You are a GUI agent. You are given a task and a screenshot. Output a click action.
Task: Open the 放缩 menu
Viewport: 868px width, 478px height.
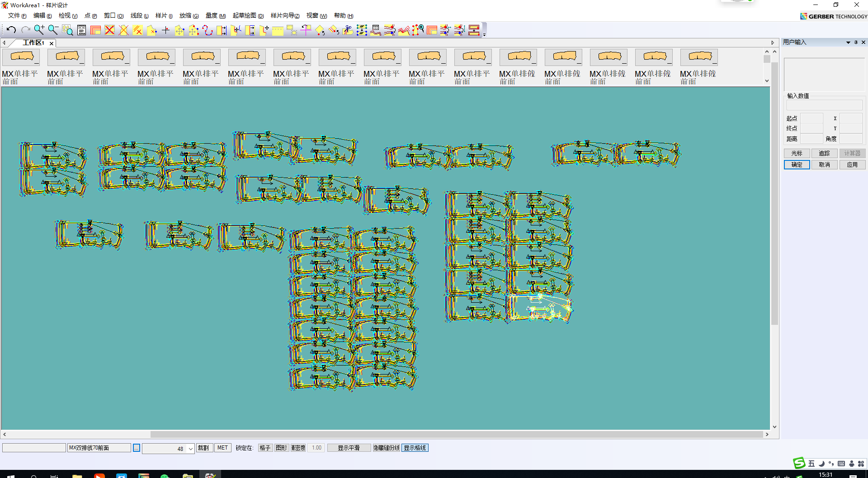click(x=189, y=16)
